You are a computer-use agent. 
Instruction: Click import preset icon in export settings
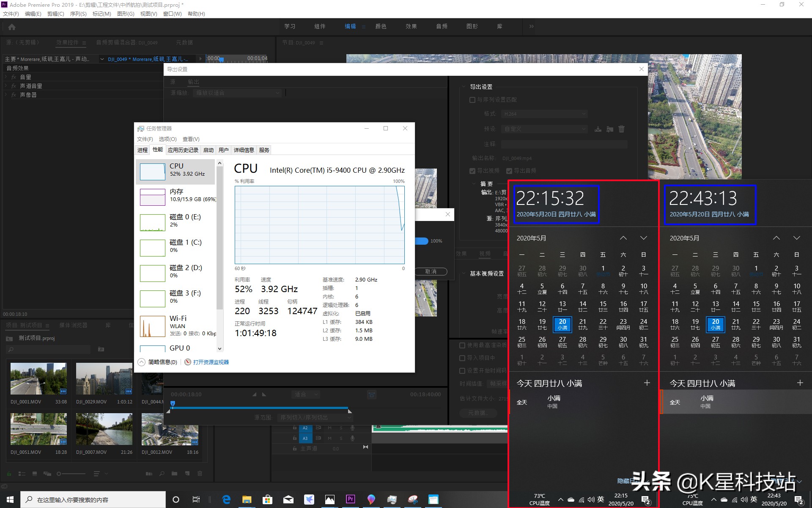(x=610, y=129)
